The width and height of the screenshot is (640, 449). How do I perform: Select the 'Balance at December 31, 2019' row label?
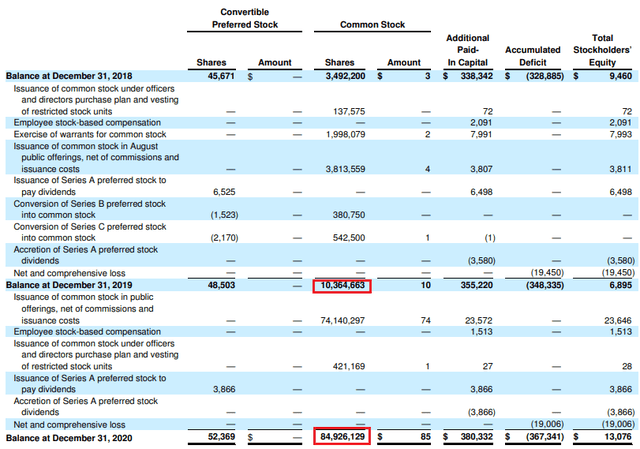69,285
